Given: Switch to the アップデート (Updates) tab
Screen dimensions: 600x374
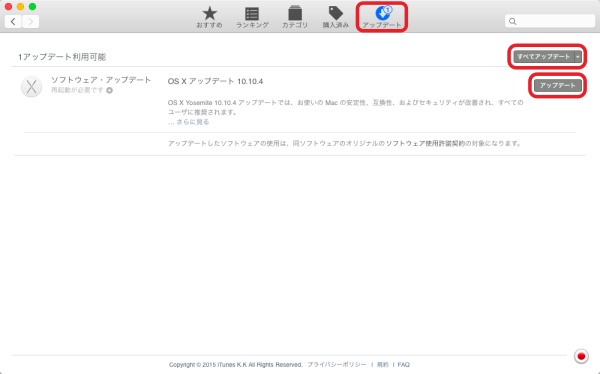Looking at the screenshot, I should pos(382,18).
